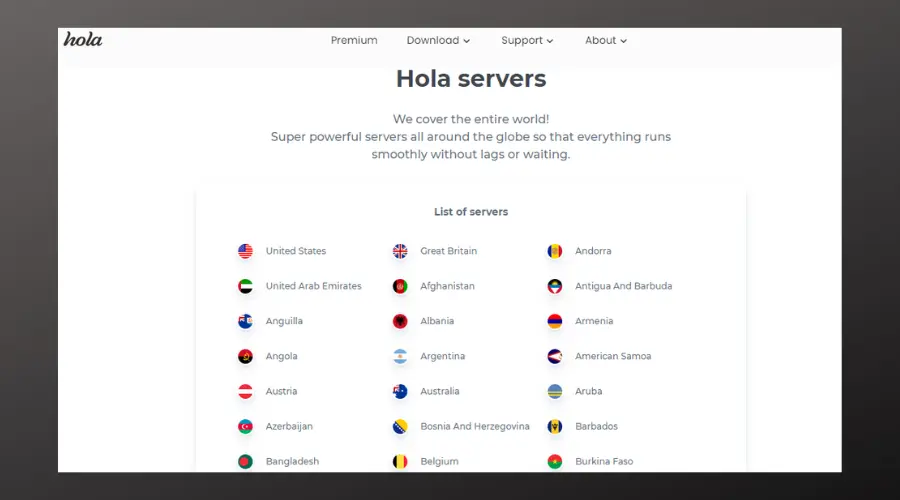The image size is (900, 500).
Task: Click the Armenia flag icon
Action: (x=554, y=321)
